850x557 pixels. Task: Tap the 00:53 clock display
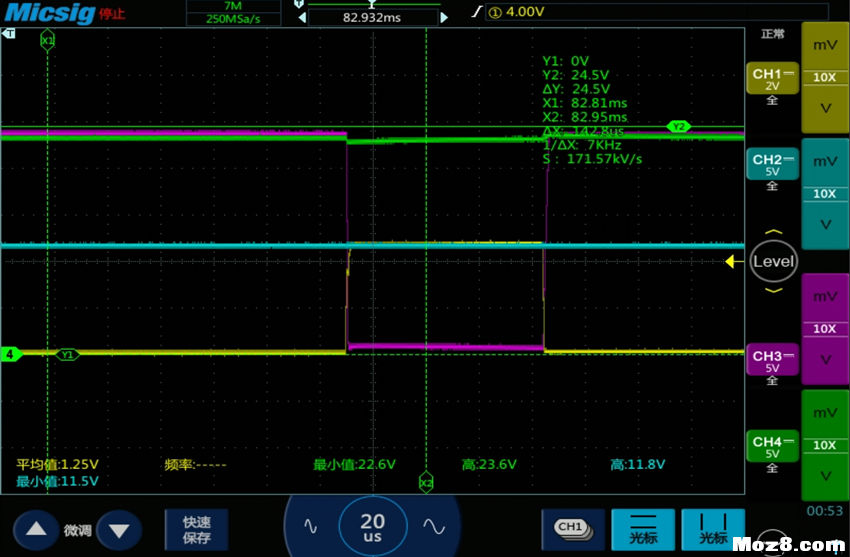coord(825,511)
